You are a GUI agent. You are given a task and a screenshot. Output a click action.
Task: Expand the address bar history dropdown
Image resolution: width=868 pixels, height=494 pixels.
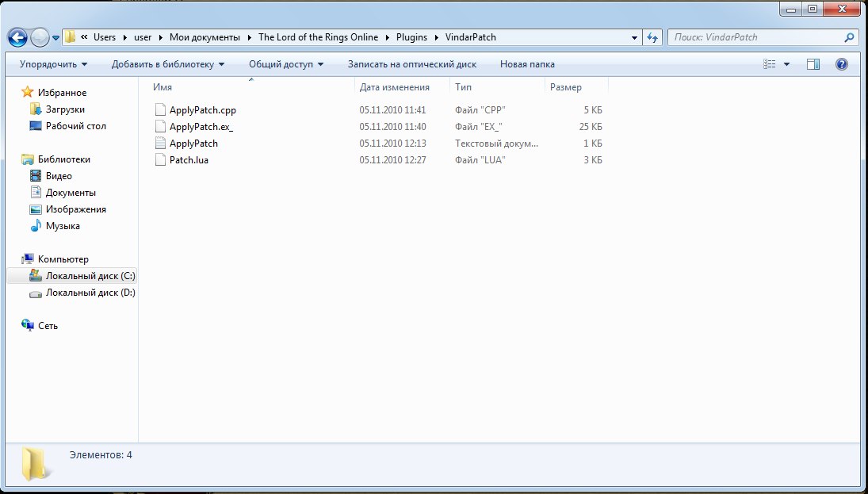pyautogui.click(x=635, y=37)
